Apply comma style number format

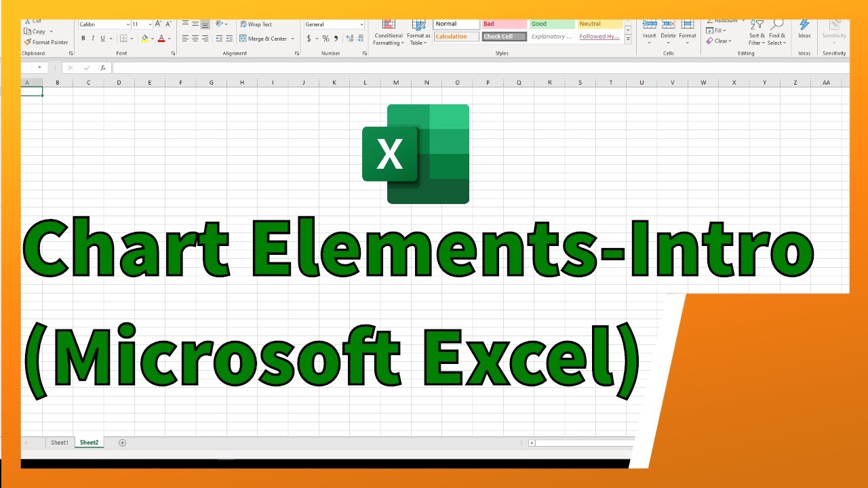(336, 39)
